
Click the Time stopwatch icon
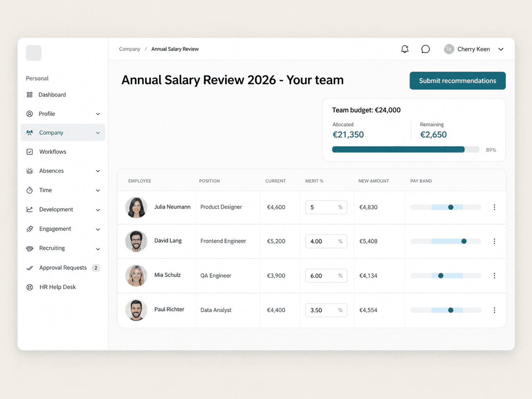(30, 190)
